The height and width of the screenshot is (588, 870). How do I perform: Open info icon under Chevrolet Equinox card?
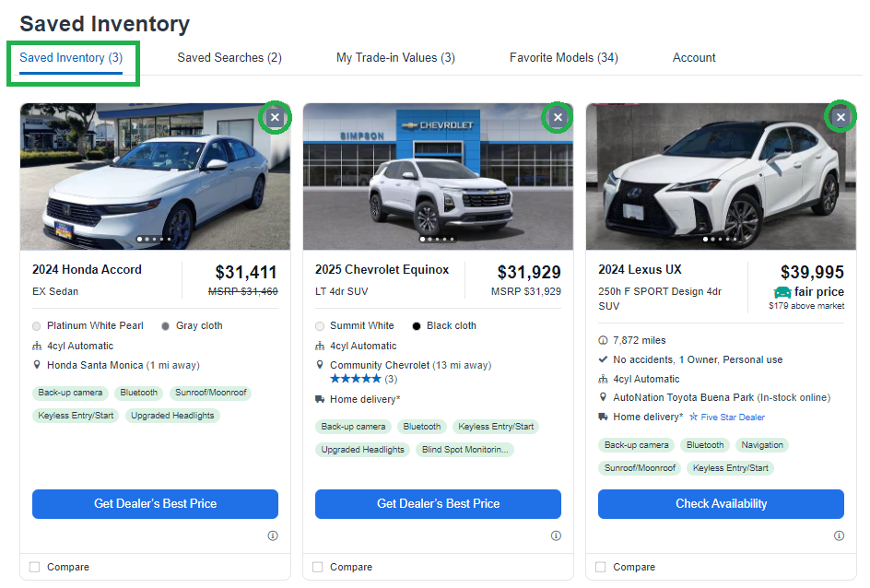[x=556, y=535]
